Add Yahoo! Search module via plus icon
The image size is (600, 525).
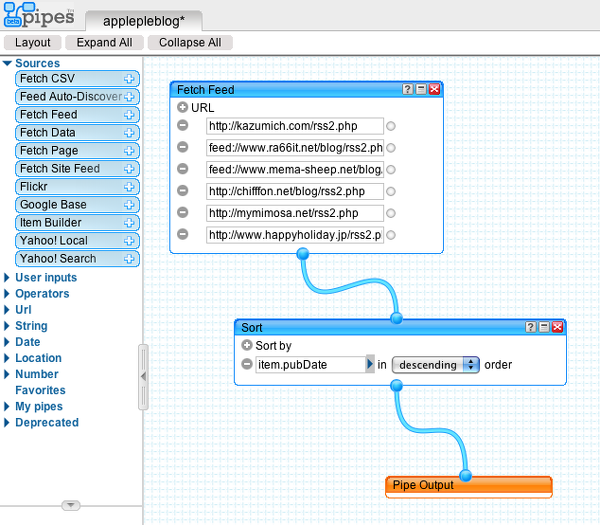coord(129,259)
